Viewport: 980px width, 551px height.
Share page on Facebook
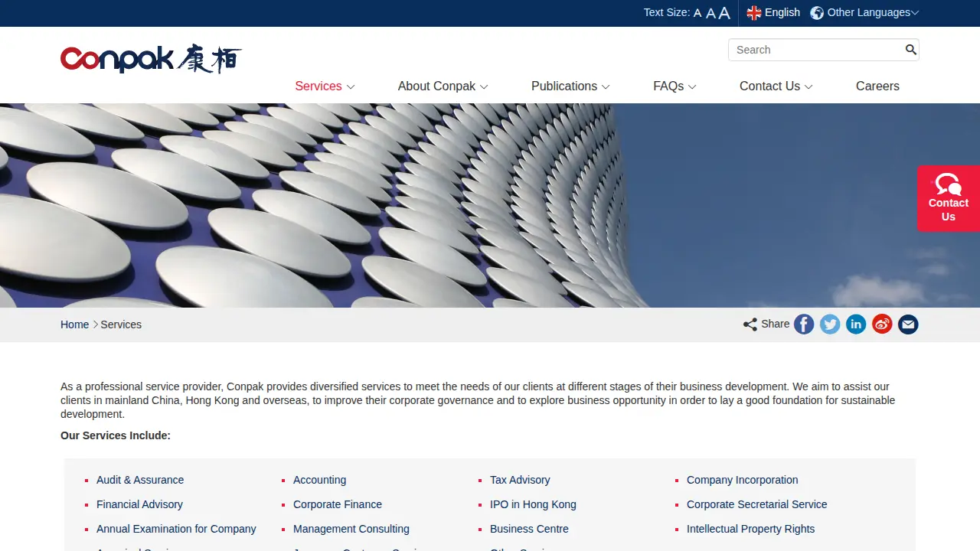(804, 324)
